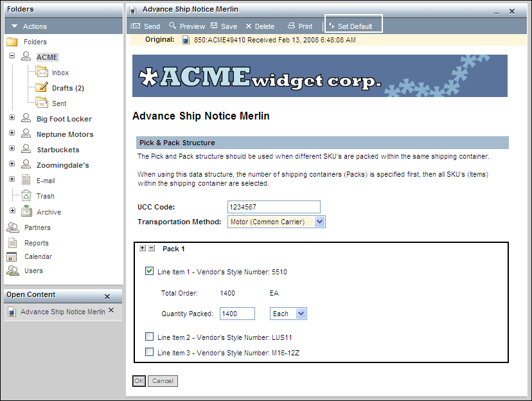532x401 pixels.
Task: Expand the Neptune Motors node
Action: (x=12, y=132)
